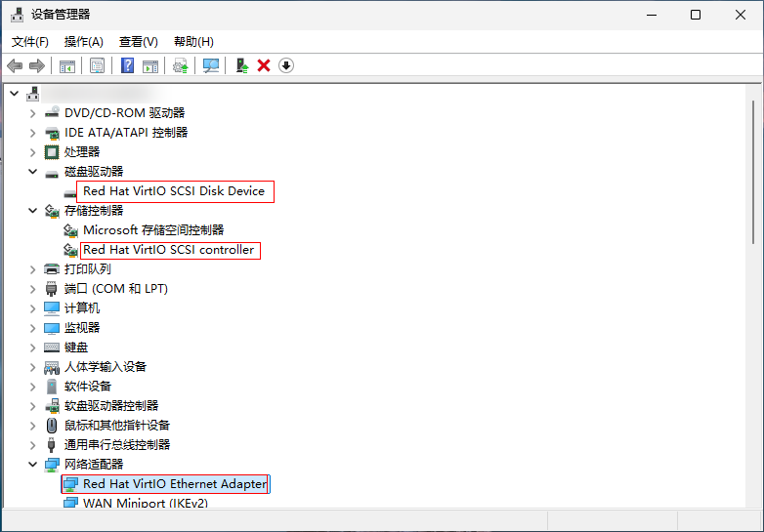Click the vertical scrollbar thumb
This screenshot has width=764, height=532.
[753, 172]
